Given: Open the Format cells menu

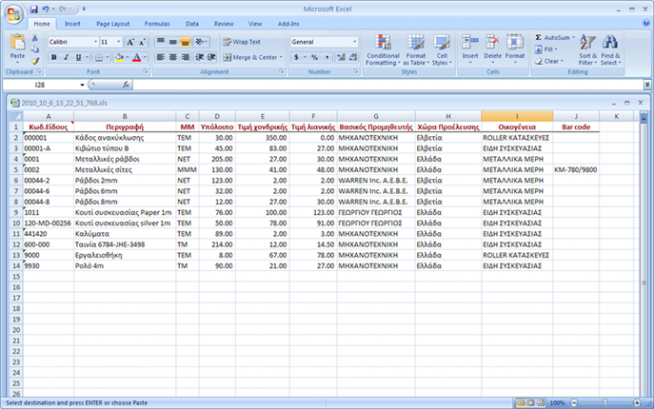Looking at the screenshot, I should 515,49.
